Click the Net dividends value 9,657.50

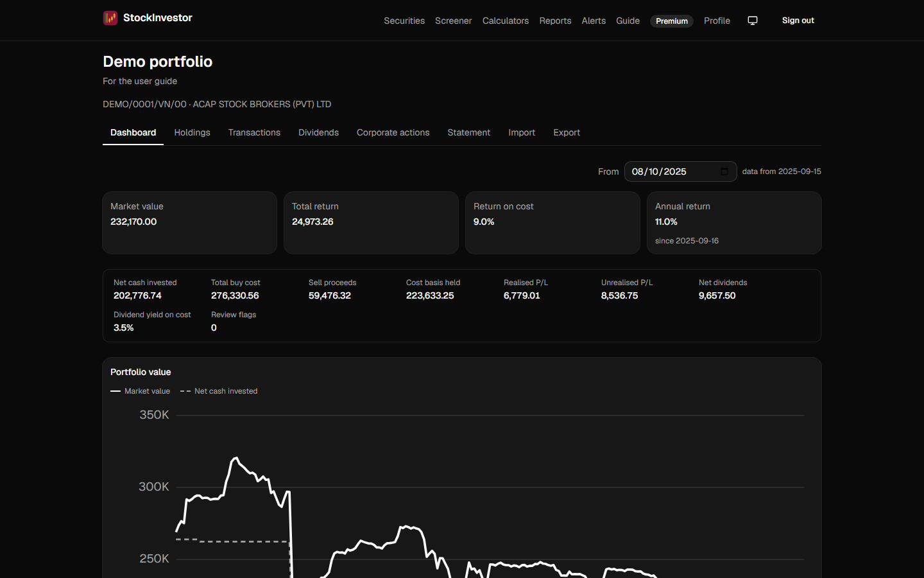717,295
